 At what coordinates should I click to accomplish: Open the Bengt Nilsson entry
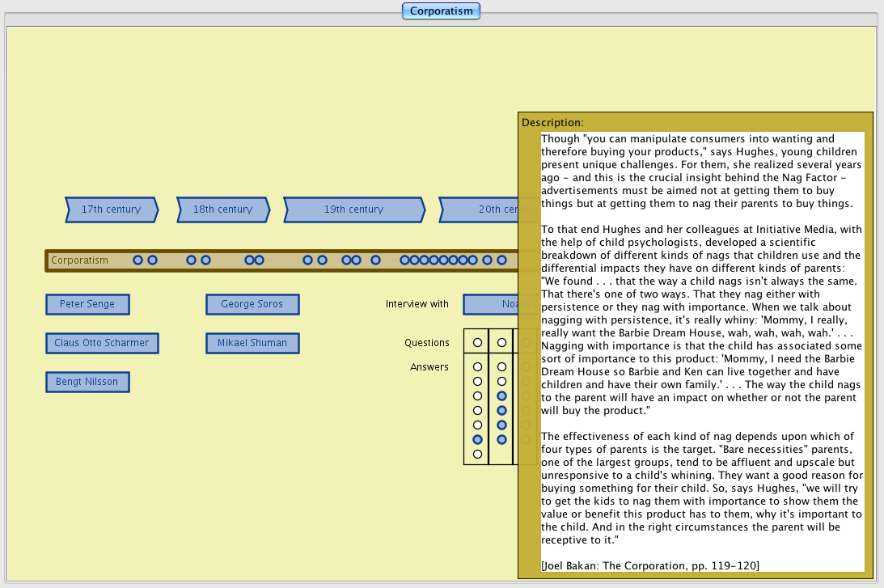[x=87, y=382]
